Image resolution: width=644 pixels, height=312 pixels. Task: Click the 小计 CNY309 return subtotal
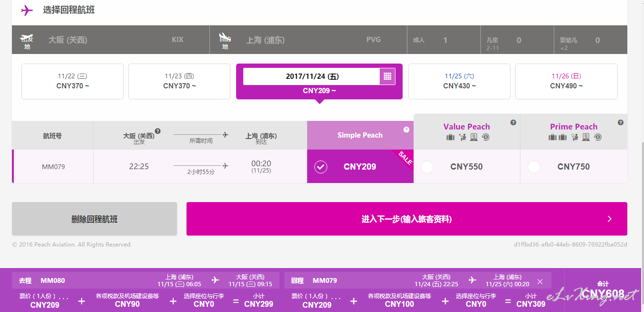point(531,300)
